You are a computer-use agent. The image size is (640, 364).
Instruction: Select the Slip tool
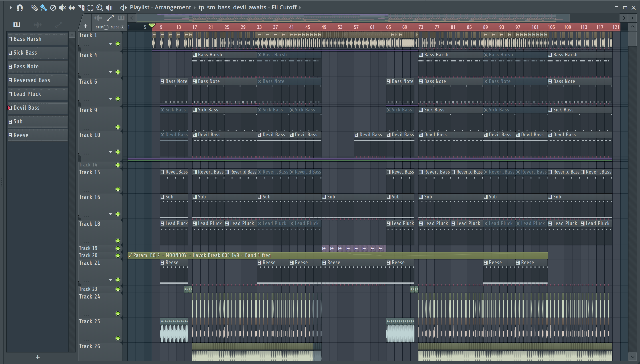point(72,8)
